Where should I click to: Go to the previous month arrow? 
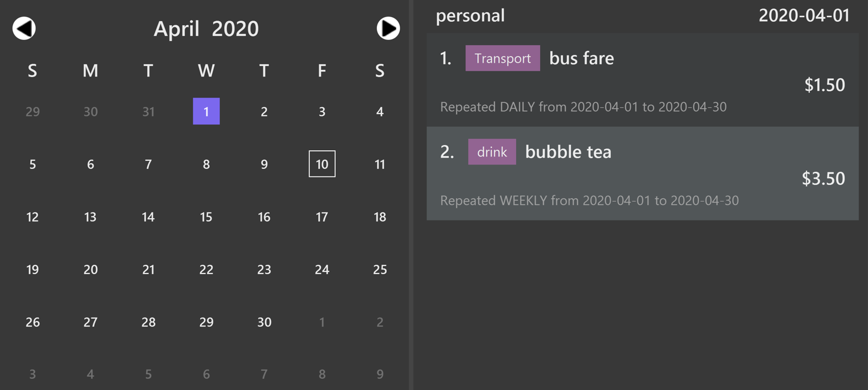(24, 28)
